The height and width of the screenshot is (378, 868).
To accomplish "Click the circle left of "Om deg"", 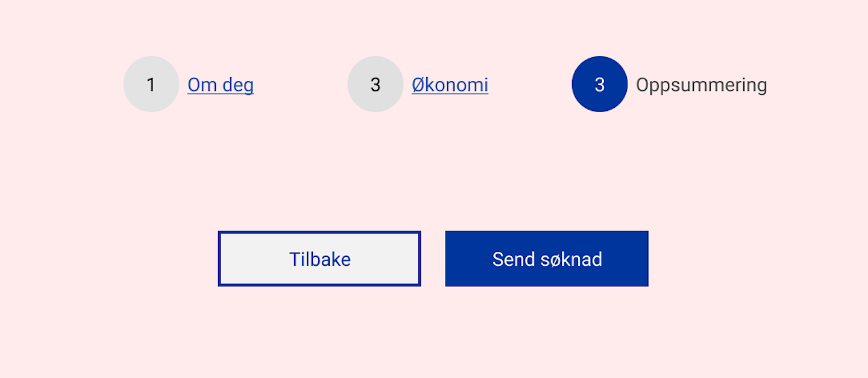I will click(x=151, y=84).
